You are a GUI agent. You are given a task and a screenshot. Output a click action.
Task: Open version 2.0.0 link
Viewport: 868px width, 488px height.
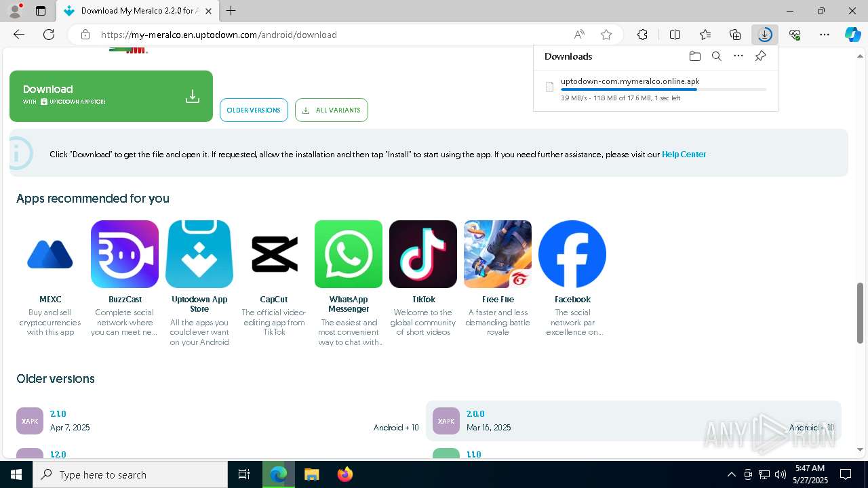[475, 414]
